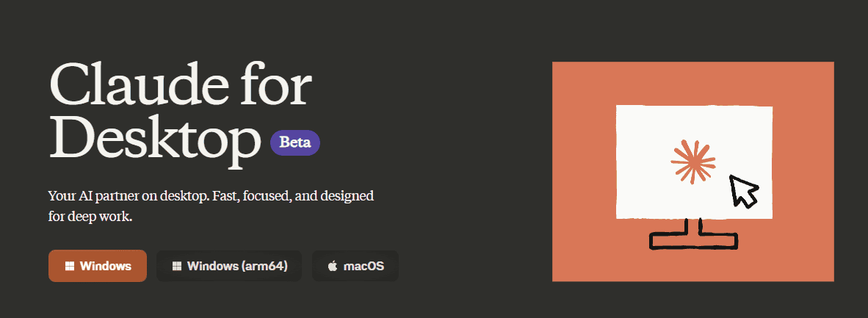
Task: Click the top-left corner of the orange illustration
Action: click(557, 66)
